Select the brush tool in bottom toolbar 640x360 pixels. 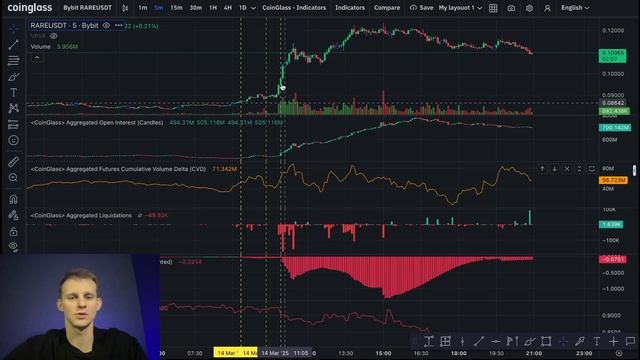[529, 341]
